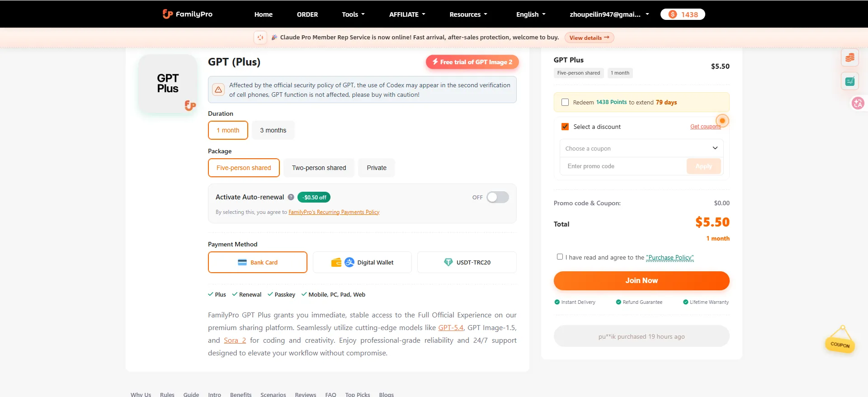Click the Lifetime Warranty check icon
The image size is (868, 397).
[685, 302]
